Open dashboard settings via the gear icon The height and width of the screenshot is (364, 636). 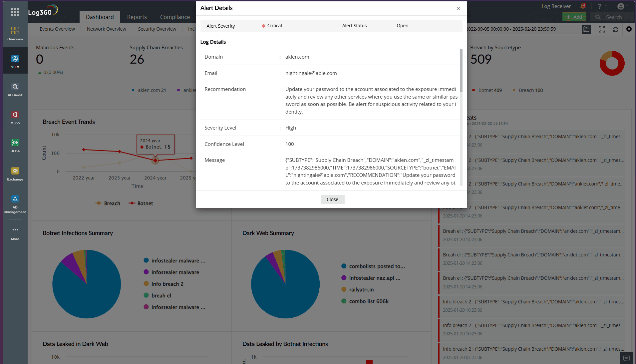point(629,29)
